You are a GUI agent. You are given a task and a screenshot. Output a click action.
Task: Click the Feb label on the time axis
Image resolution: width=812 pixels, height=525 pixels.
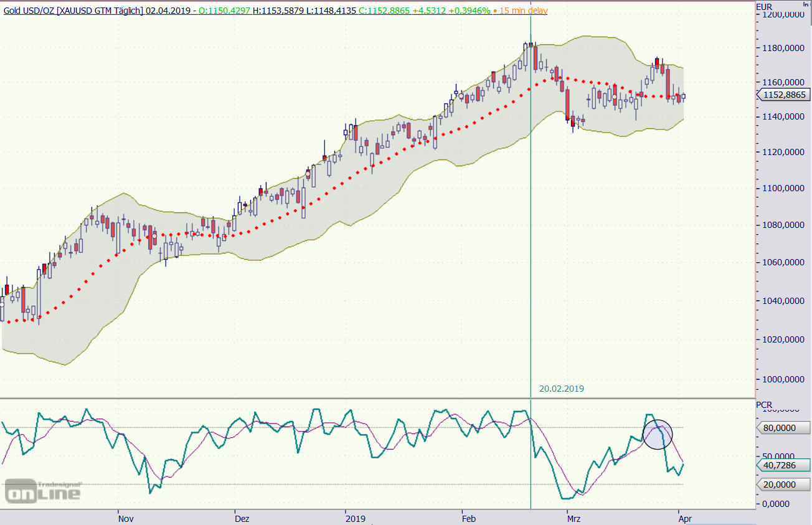(468, 518)
